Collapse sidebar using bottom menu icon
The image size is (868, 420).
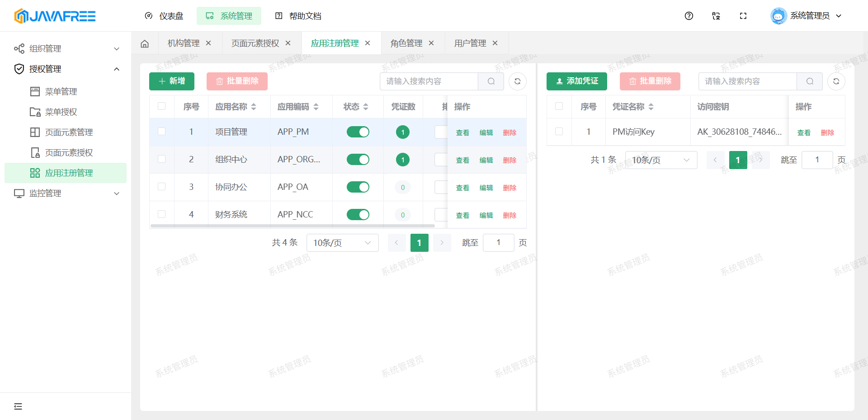coord(18,406)
